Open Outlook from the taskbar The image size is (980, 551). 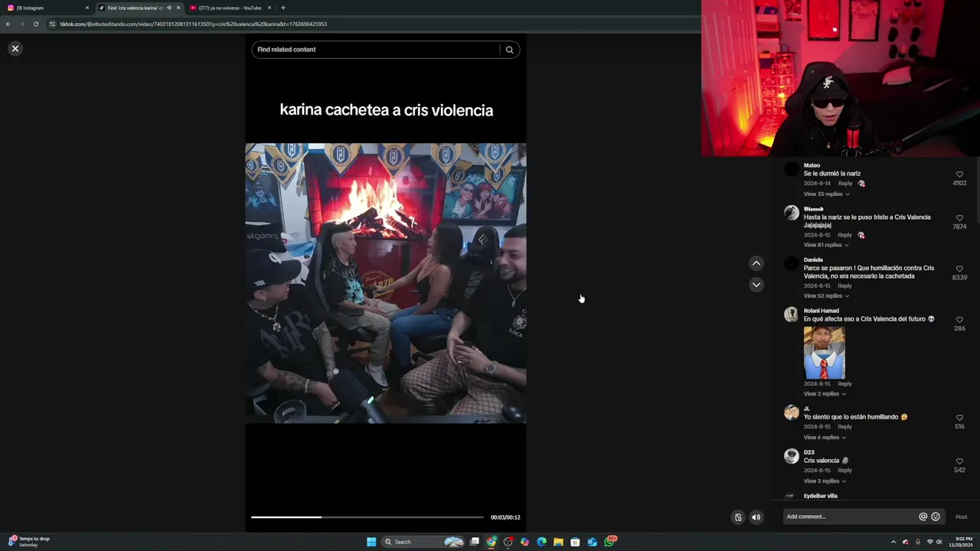click(592, 542)
